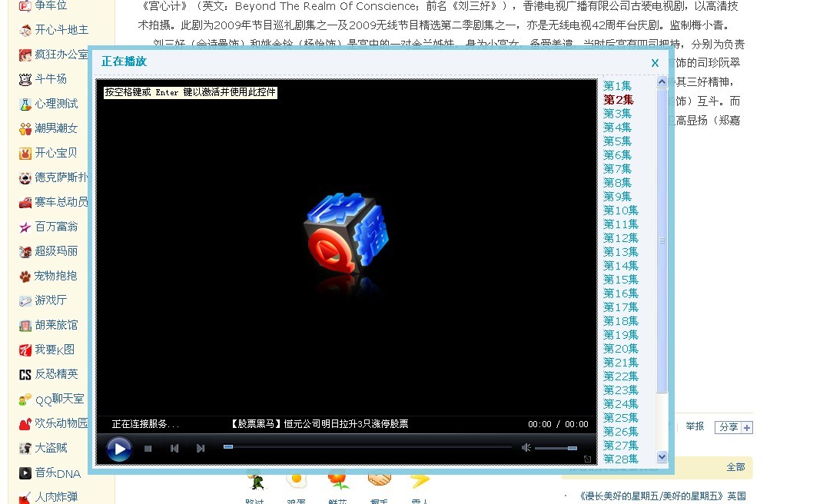This screenshot has width=833, height=504.
Task: Mute the player volume speaker icon
Action: [526, 448]
